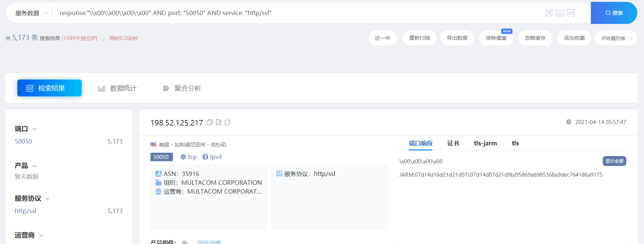Select the 端口响应 tab

tap(421, 143)
